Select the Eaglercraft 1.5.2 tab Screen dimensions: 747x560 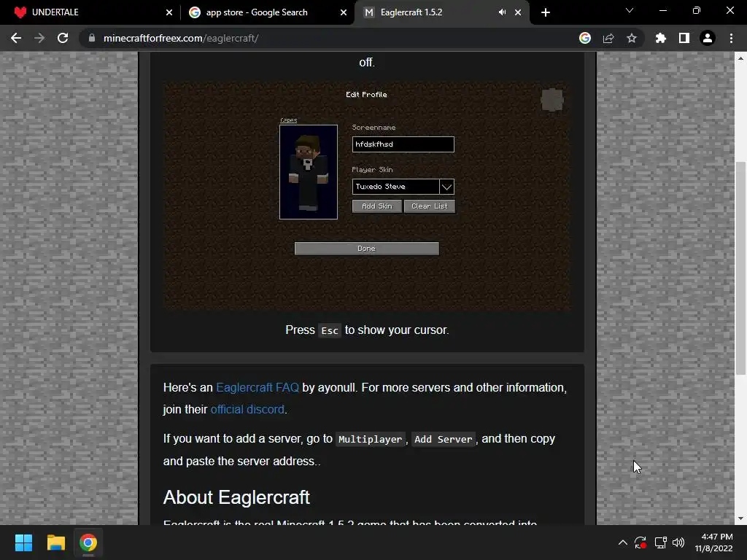441,12
